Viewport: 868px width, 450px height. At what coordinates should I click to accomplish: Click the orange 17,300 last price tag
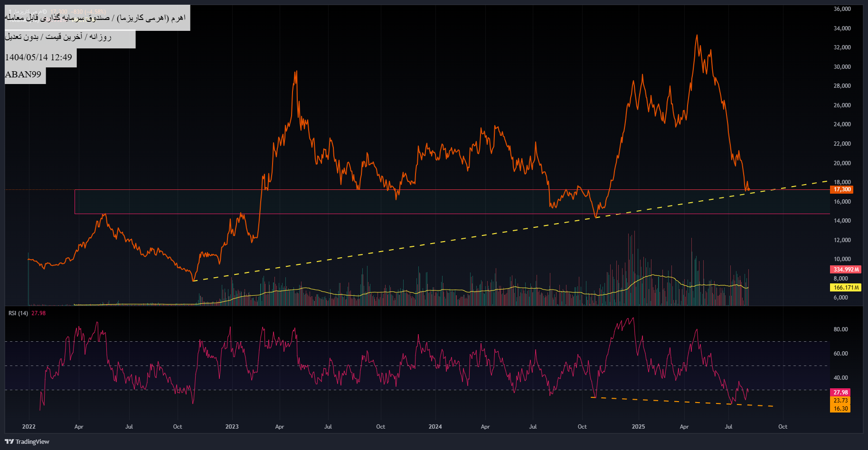pyautogui.click(x=841, y=189)
